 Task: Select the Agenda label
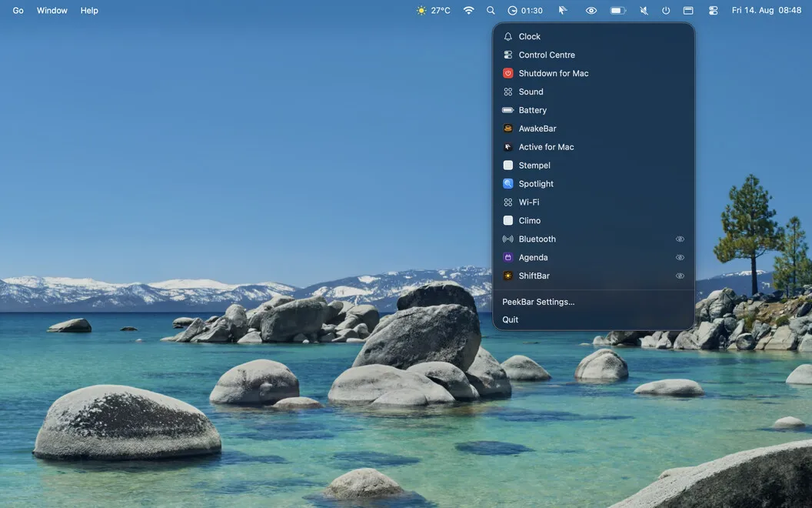pyautogui.click(x=533, y=257)
